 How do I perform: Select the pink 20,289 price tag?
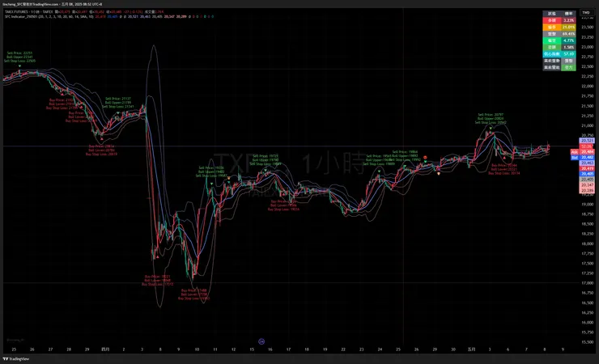tap(587, 190)
